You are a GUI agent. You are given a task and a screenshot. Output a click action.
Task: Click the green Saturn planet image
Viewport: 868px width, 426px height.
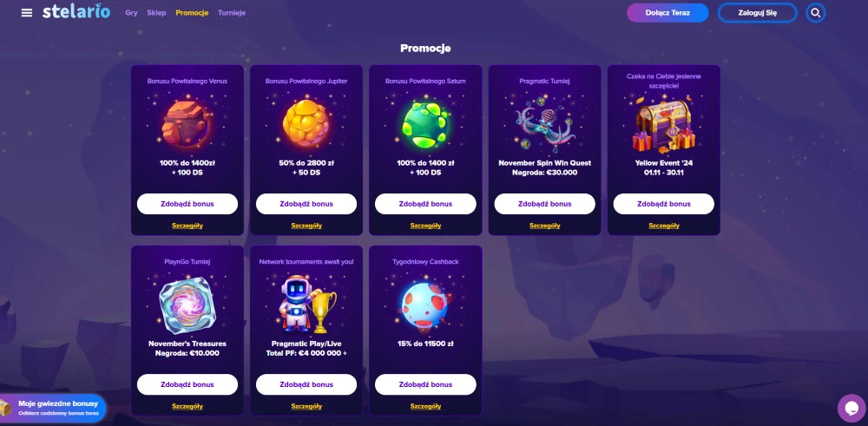point(425,124)
